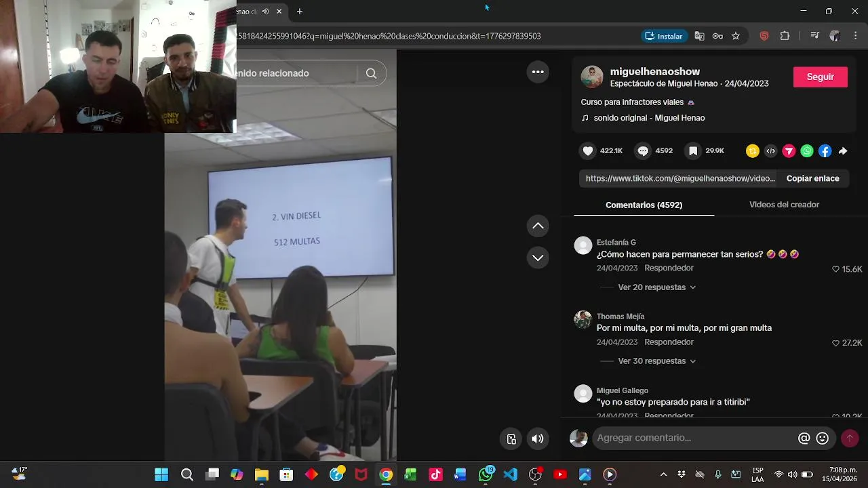Like Estefanía G's comment
The image size is (868, 488).
pos(836,269)
